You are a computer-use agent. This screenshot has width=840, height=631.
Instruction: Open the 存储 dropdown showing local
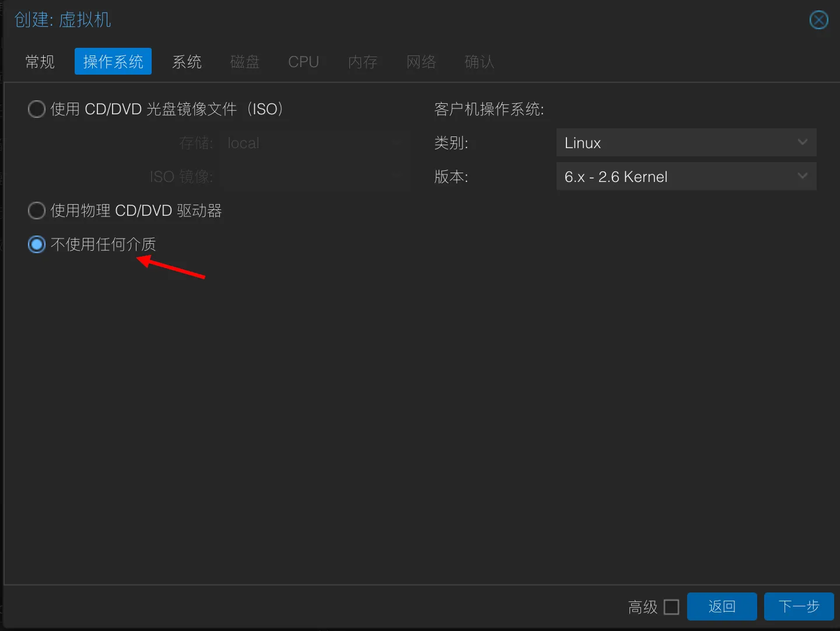[314, 143]
